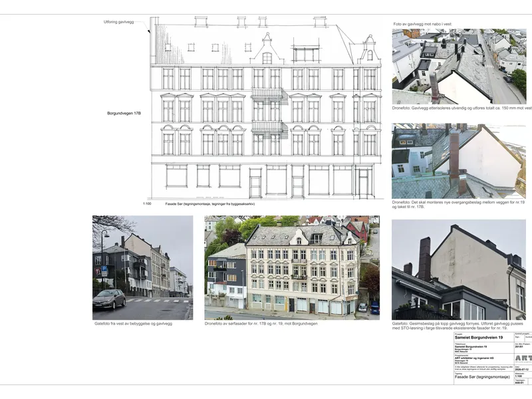This screenshot has height=399, width=532.
Task: Select caption 'Gatefoto: Gesimsbeslag på topp gavlvegg fornyes'
Action: tap(458, 326)
